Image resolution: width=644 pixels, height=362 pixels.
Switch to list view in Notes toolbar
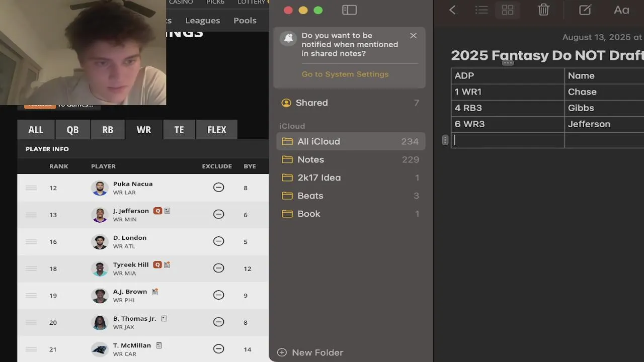481,10
